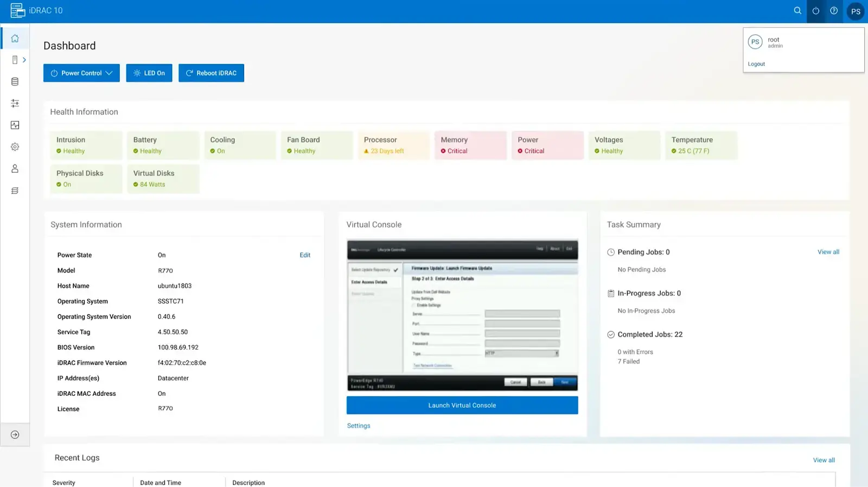The image size is (868, 487).
Task: Select the Model value R770
Action: tap(165, 270)
